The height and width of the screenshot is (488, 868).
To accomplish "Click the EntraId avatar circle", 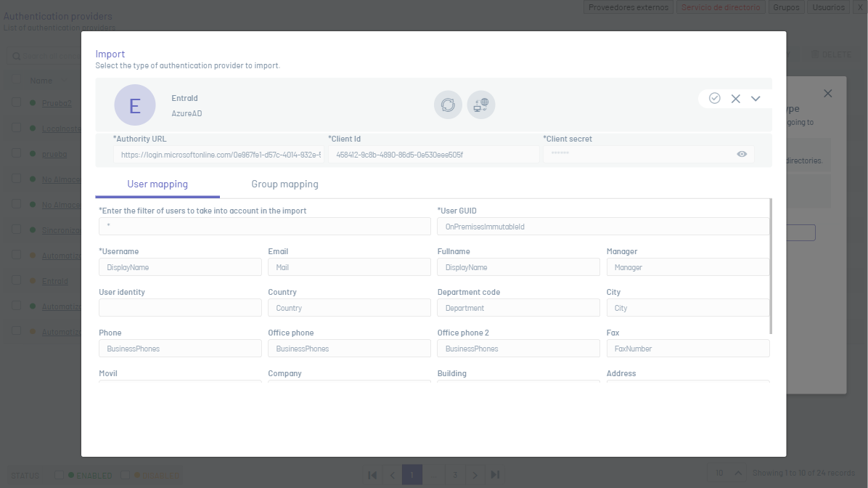I will pos(135,105).
